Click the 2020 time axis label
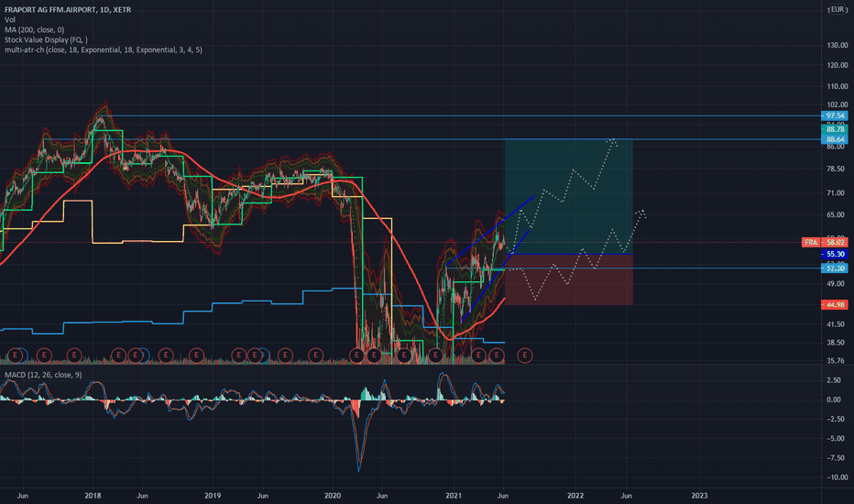 click(333, 496)
